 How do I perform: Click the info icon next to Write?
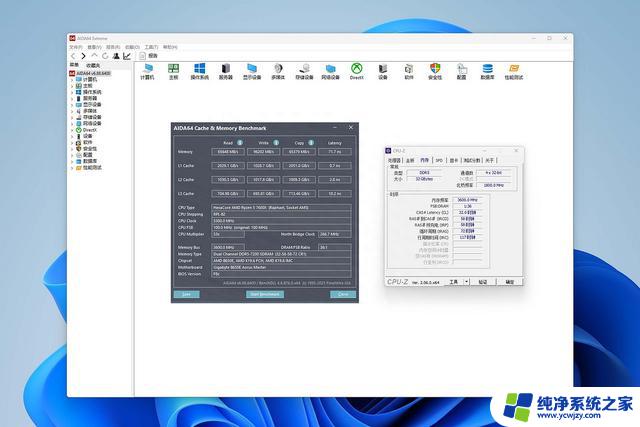pyautogui.click(x=276, y=142)
